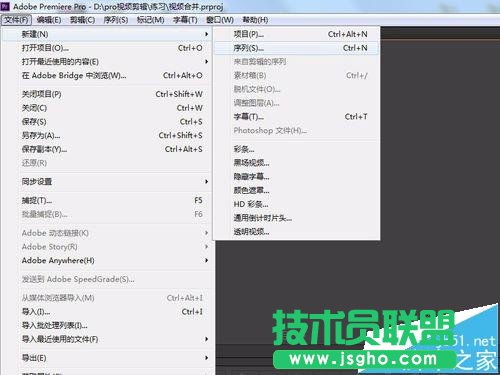Open the 剪辑(C) menu

point(82,20)
